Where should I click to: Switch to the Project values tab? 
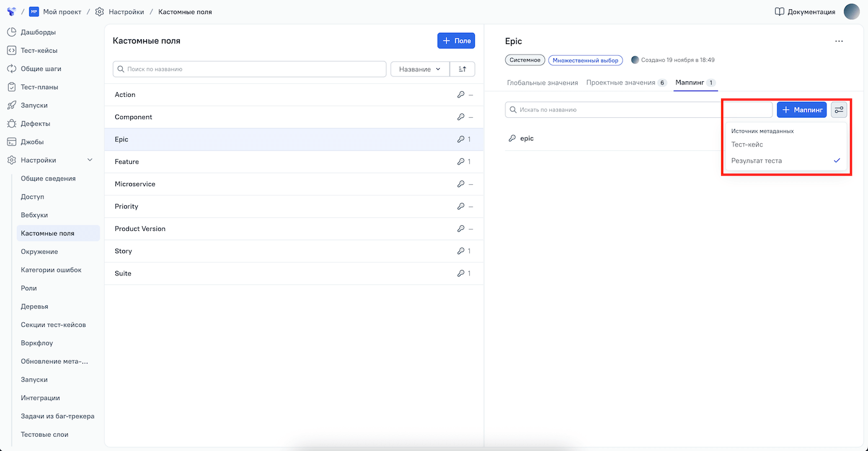(x=621, y=83)
